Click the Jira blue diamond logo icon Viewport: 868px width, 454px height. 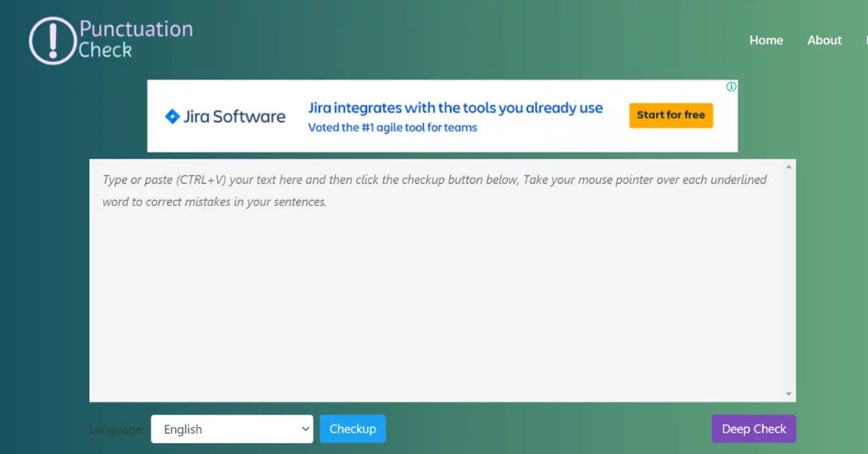click(172, 117)
